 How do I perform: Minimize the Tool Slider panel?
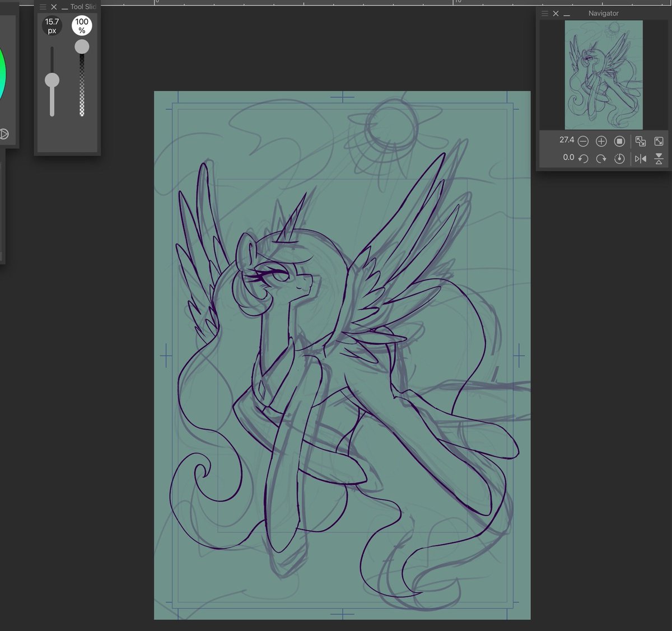point(65,8)
